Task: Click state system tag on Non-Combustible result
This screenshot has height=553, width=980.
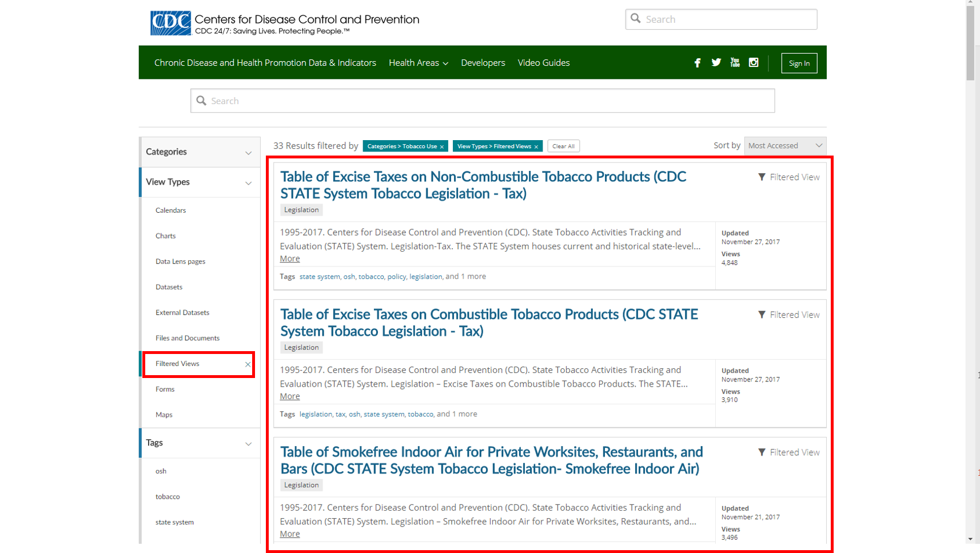Action: (x=320, y=277)
